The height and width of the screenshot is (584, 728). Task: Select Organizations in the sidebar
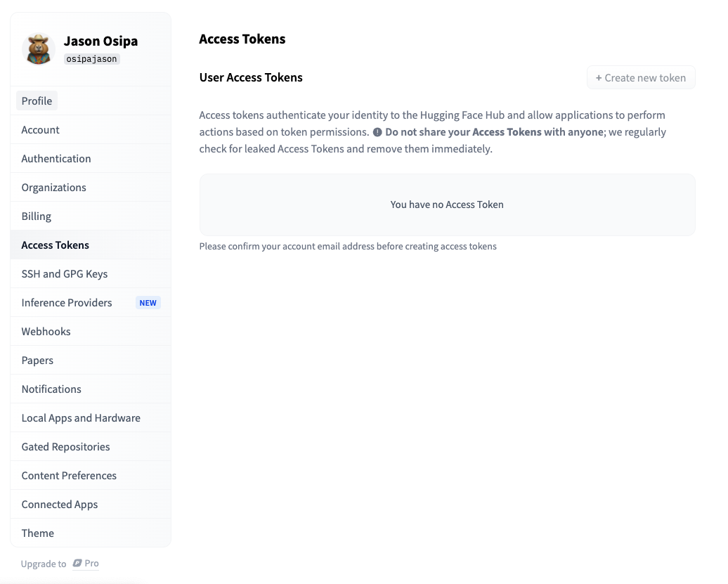(91, 187)
